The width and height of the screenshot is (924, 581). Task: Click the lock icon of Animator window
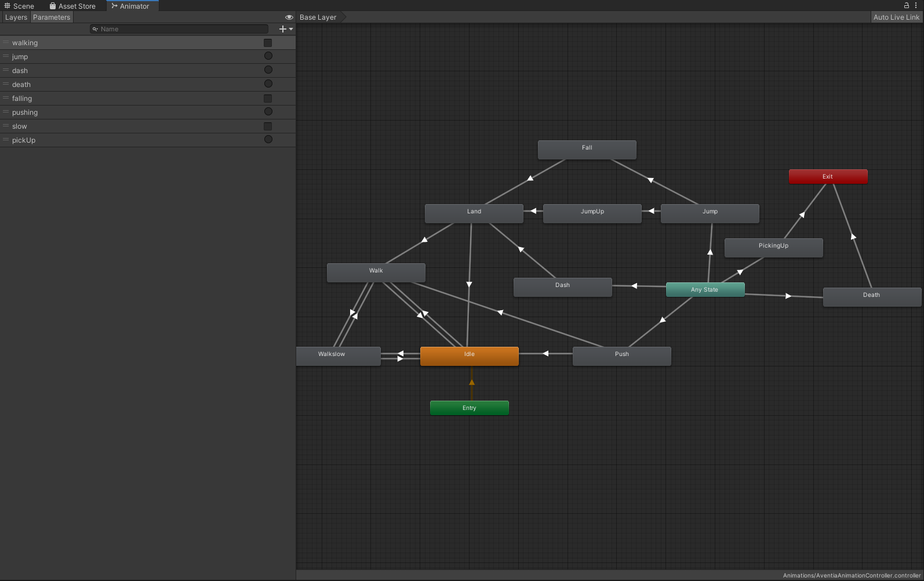[907, 5]
